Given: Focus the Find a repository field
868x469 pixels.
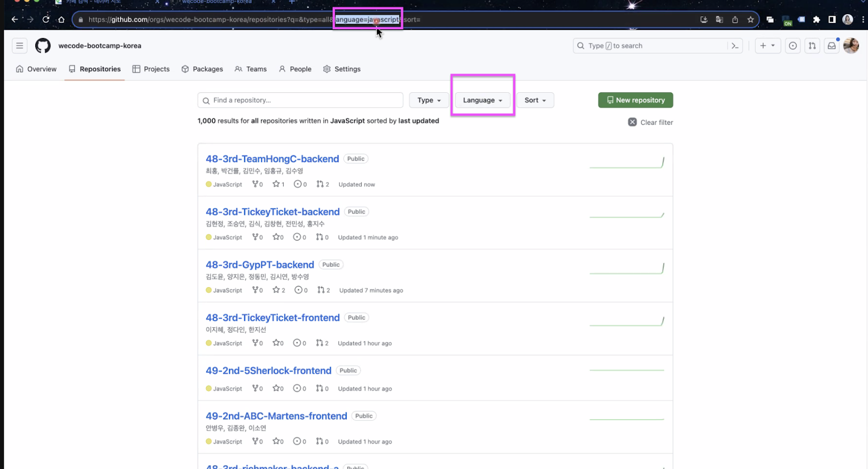Looking at the screenshot, I should point(301,100).
